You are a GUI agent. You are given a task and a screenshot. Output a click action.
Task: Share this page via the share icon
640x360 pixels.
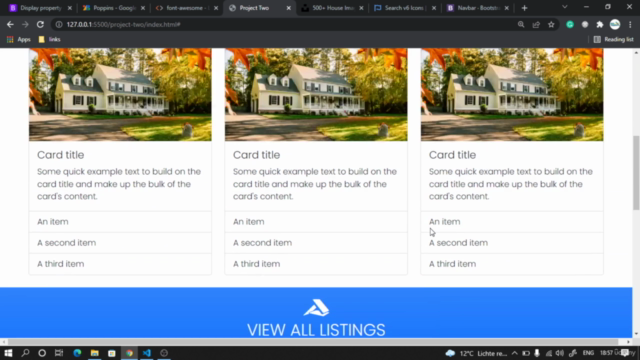[536, 24]
